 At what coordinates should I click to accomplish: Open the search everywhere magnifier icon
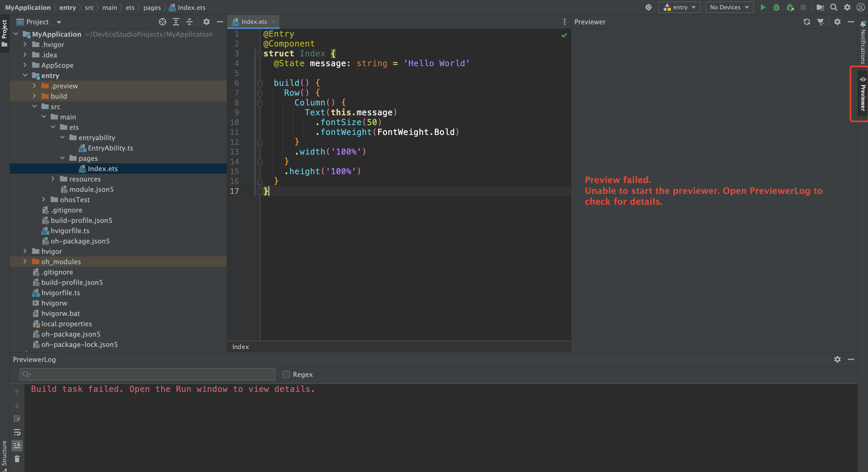(x=834, y=7)
